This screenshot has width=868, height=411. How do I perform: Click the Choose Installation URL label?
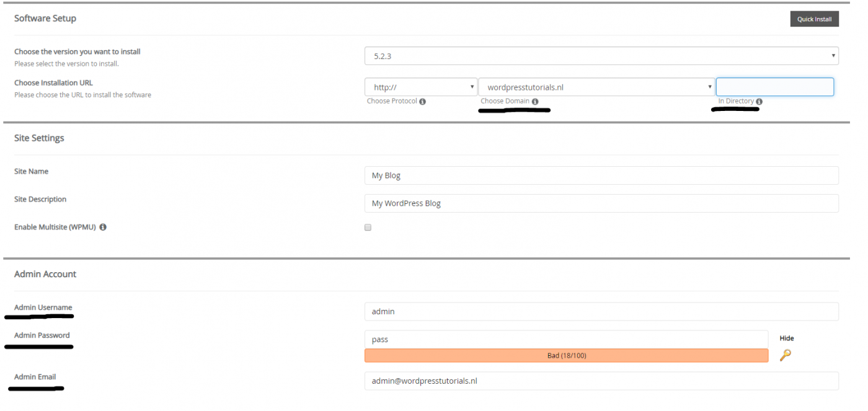click(x=53, y=82)
